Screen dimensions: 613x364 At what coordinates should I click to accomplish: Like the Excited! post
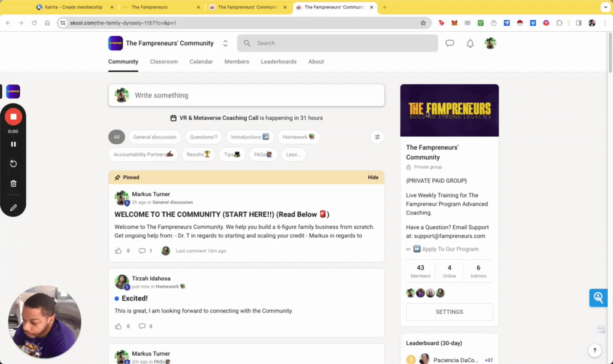[x=118, y=326]
